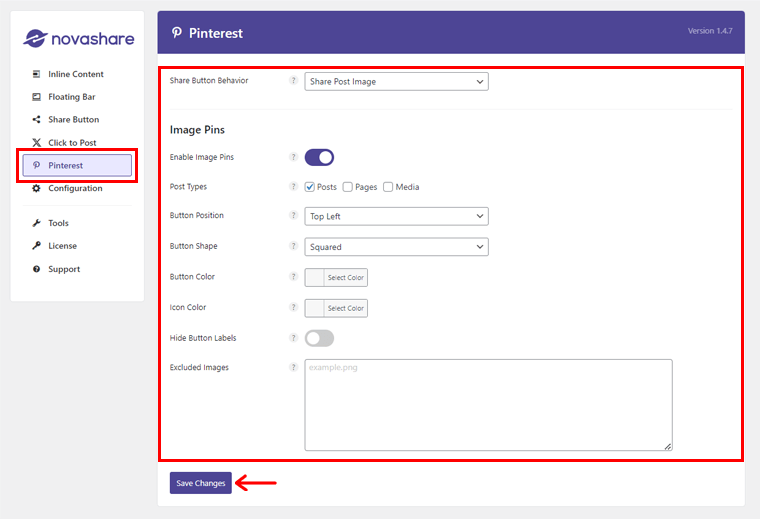Click the Excluded Images textarea resize handle
760x519 pixels.
[668, 446]
